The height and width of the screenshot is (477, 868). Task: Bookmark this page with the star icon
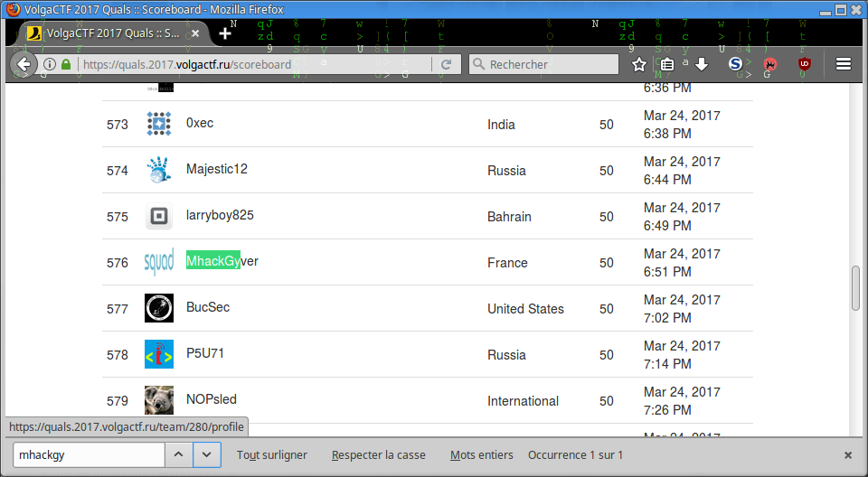click(639, 64)
